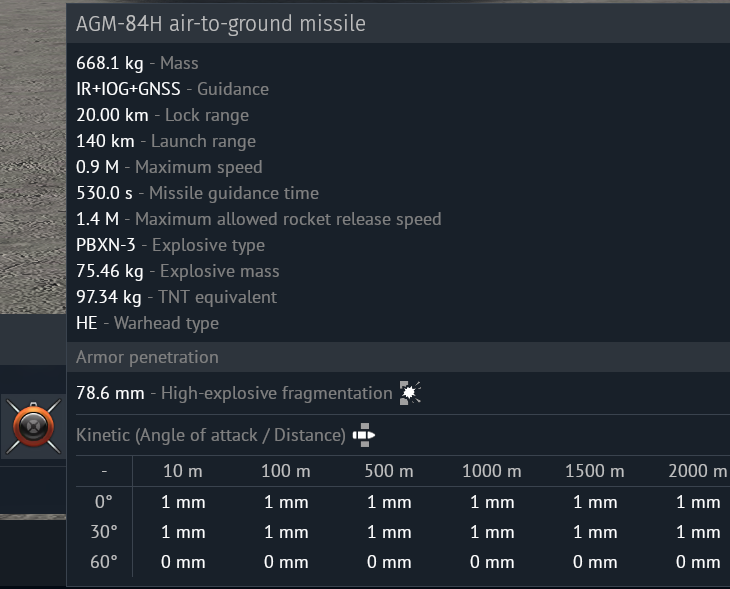The width and height of the screenshot is (730, 589).
Task: Click the 97.34 kg TNT equivalent line
Action: (x=176, y=297)
